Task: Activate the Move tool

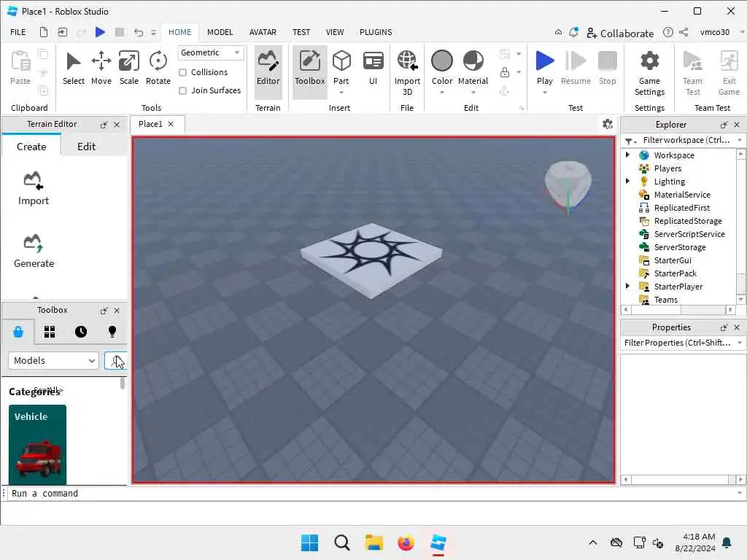Action: 101,69
